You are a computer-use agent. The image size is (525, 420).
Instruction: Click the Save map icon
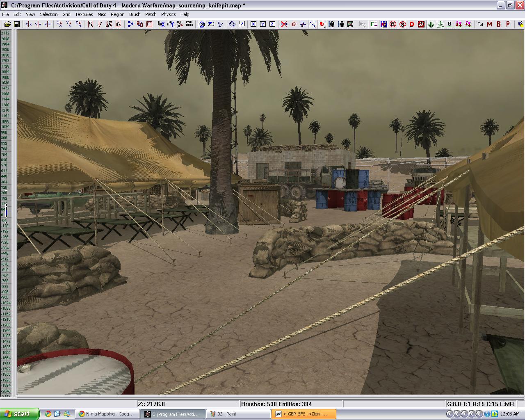click(17, 24)
